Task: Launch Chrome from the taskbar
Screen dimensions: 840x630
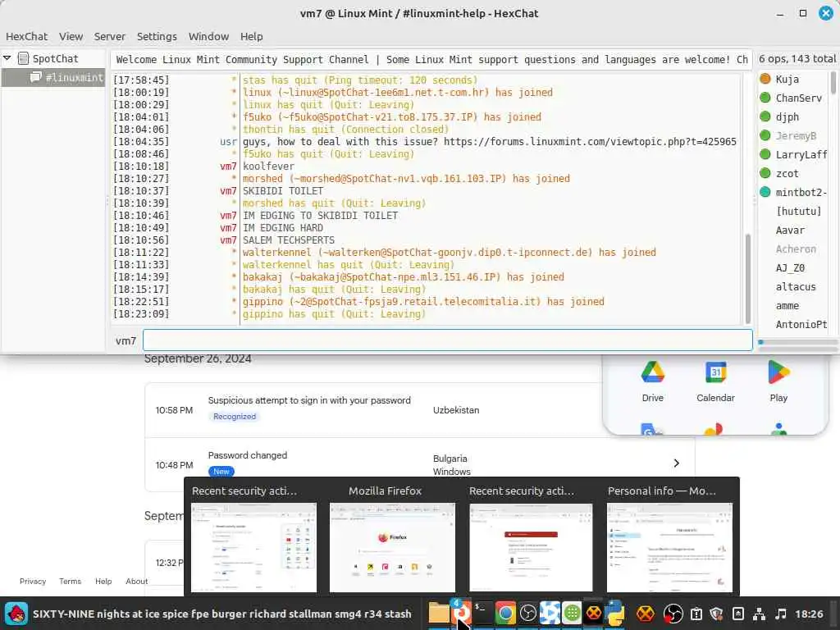Action: pos(504,614)
